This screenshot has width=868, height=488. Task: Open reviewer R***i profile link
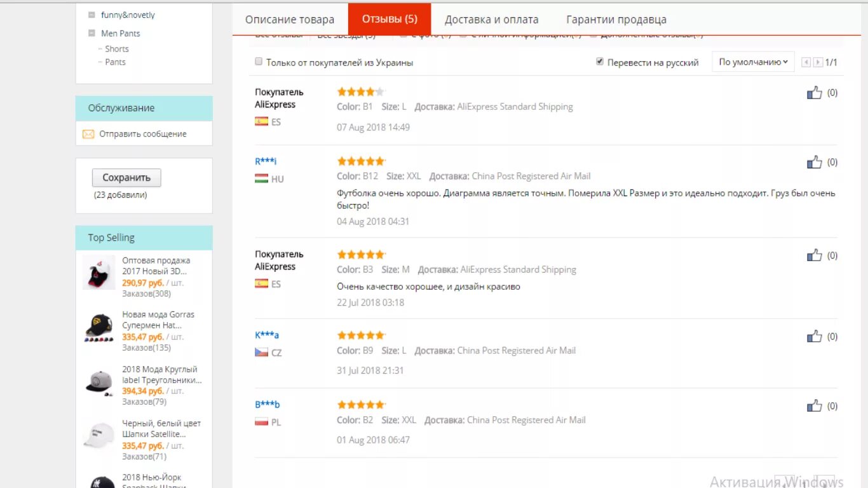point(266,161)
